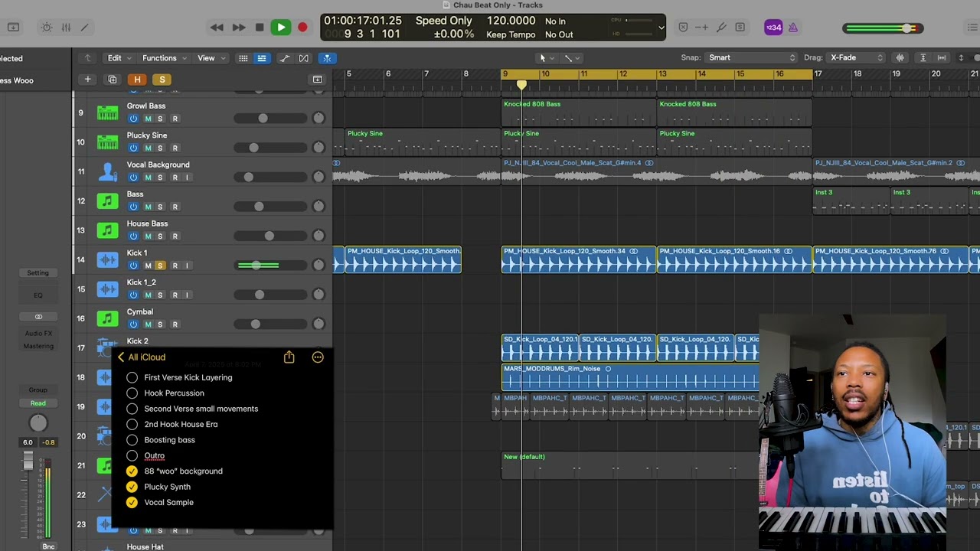This screenshot has height=551, width=980.
Task: Open the Drag X-Fade dropdown
Action: (855, 57)
